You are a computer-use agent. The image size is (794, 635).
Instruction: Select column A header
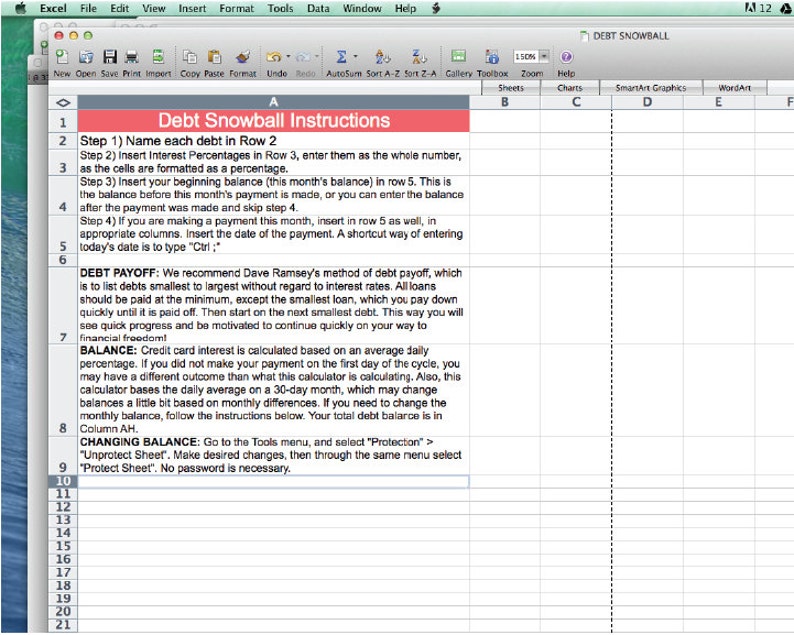273,102
